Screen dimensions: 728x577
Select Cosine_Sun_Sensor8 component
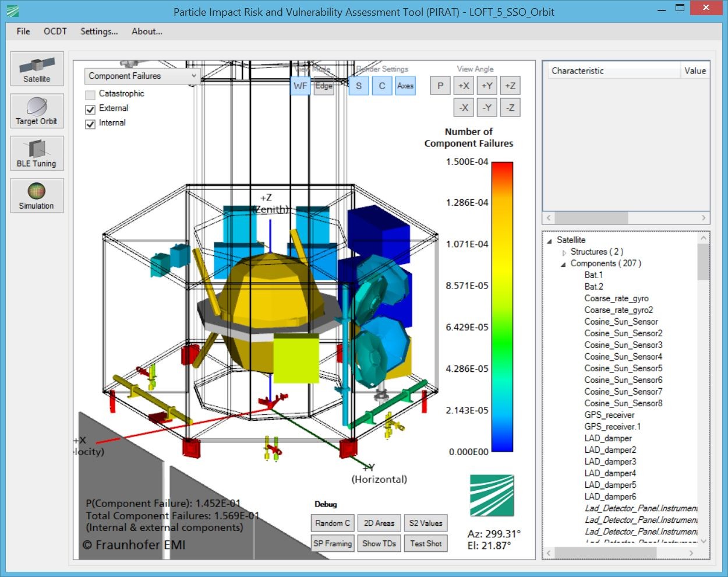pyautogui.click(x=623, y=403)
